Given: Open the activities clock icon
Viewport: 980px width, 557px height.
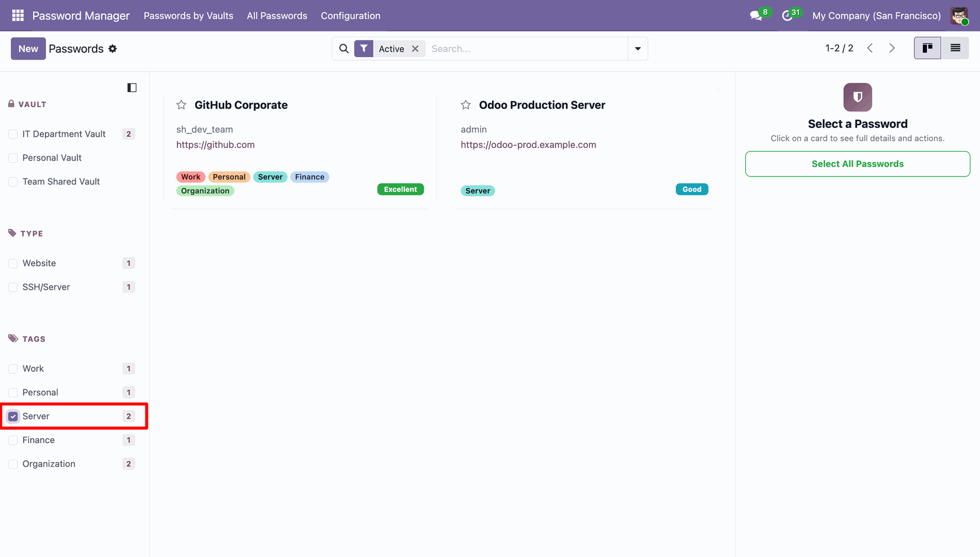Looking at the screenshot, I should coord(787,16).
